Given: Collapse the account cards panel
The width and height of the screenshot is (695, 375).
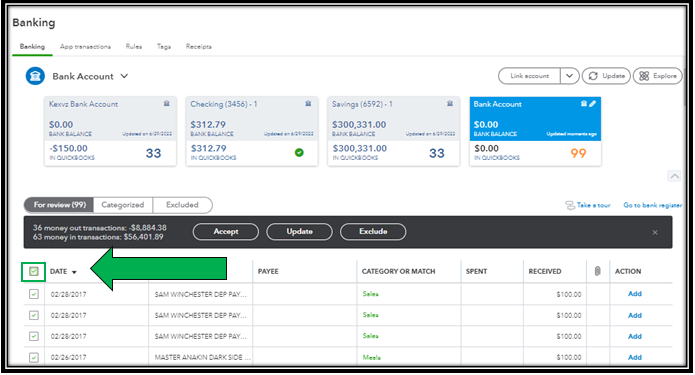Looking at the screenshot, I should (x=675, y=176).
